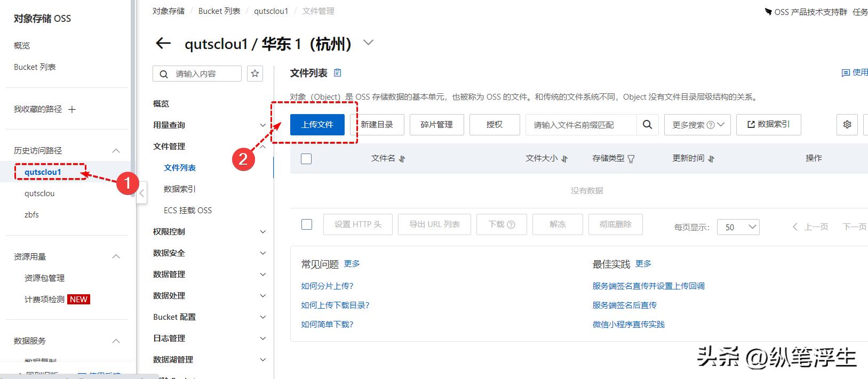Open 计费项检测 in sidebar
The width and height of the screenshot is (868, 379).
tap(44, 300)
